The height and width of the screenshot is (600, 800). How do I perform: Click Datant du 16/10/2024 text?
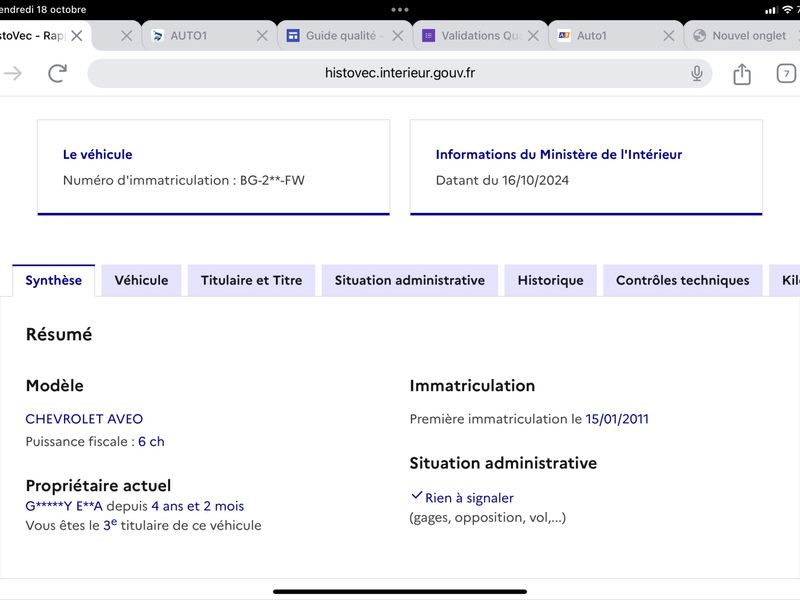click(x=502, y=180)
